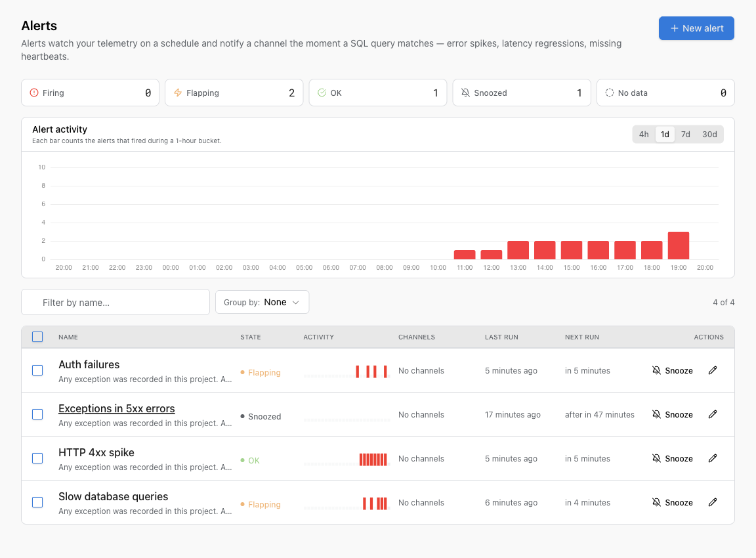756x558 pixels.
Task: Click the pencil edit icon for Auth failures
Action: [713, 370]
